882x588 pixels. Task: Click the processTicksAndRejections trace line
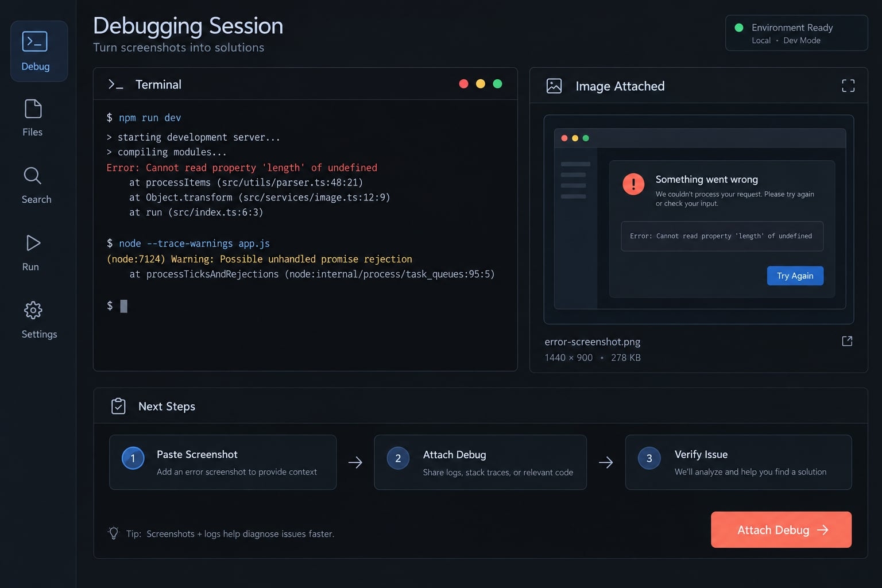pyautogui.click(x=312, y=274)
